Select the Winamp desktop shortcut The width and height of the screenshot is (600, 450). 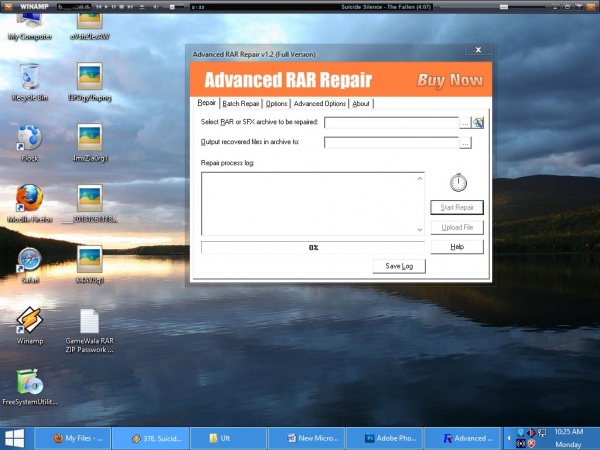tap(29, 325)
